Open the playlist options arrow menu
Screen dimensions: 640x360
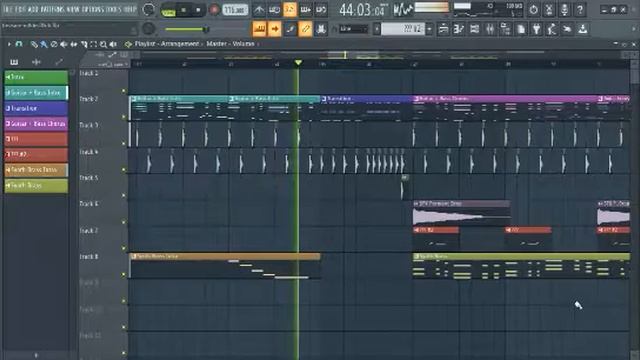click(x=9, y=44)
